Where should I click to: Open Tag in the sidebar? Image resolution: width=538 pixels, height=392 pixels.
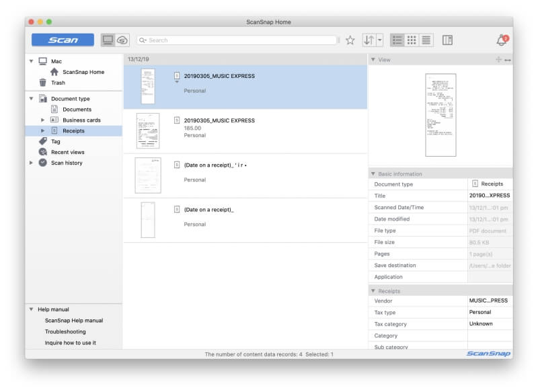(56, 141)
